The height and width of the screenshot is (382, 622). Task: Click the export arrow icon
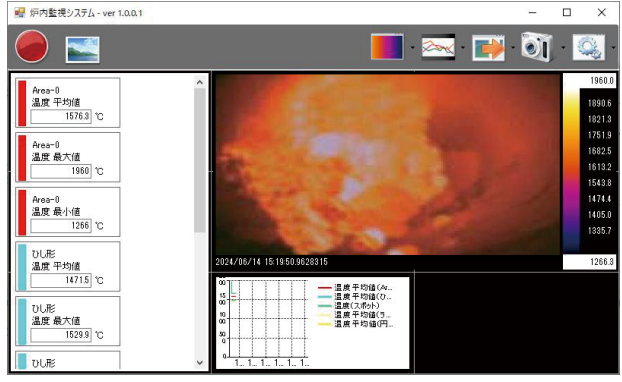pyautogui.click(x=488, y=48)
